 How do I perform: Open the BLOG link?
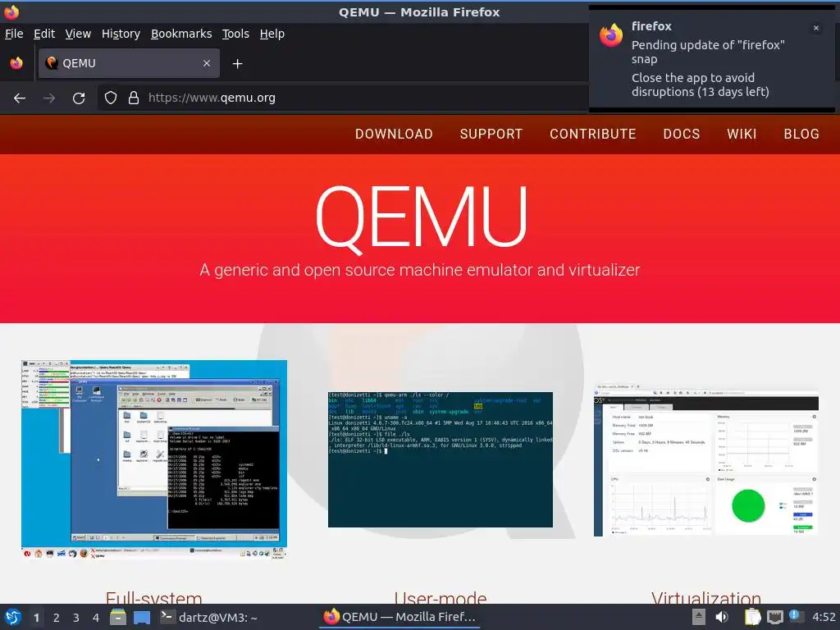coord(801,134)
